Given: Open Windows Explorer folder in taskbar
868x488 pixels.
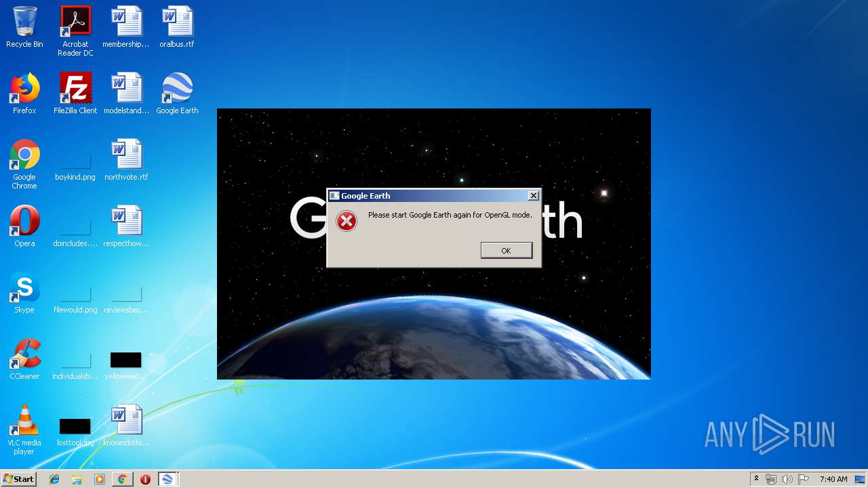Looking at the screenshot, I should 77,479.
